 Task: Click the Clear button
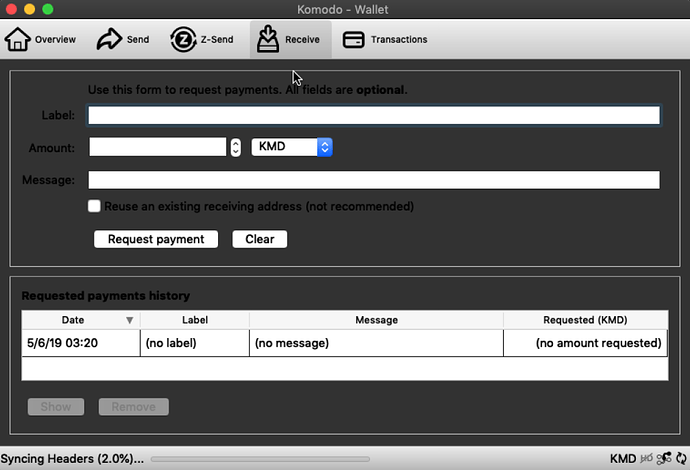pos(260,239)
